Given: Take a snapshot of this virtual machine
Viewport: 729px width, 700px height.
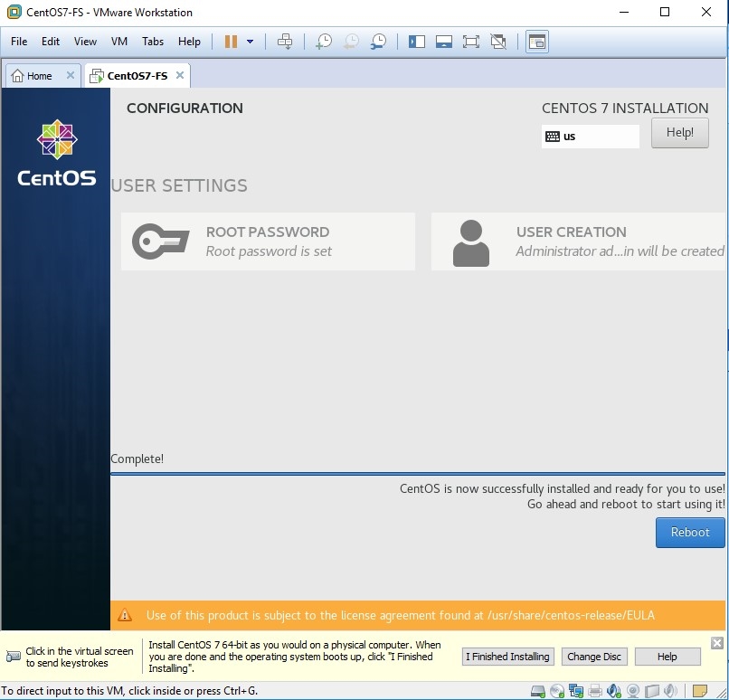Looking at the screenshot, I should (324, 42).
